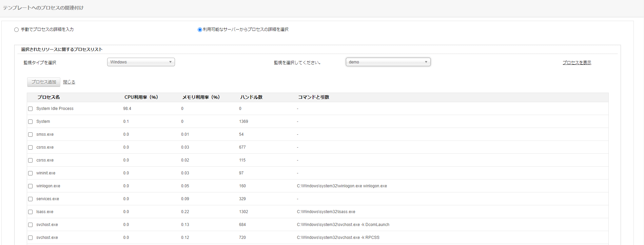Check the svchost.exe DcomLaunch row checkbox
The image size is (644, 245).
click(31, 225)
